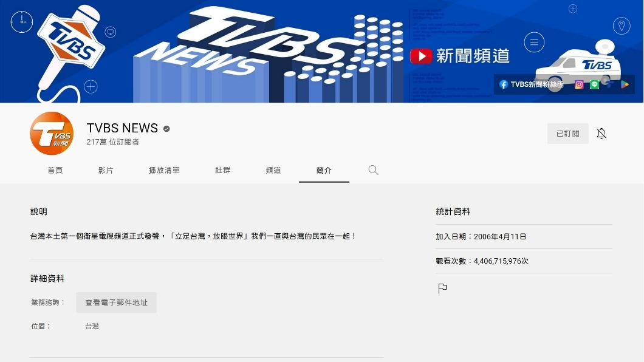Click the 加入日期:2006年4月11日 text
The height and width of the screenshot is (362, 644).
[481, 236]
